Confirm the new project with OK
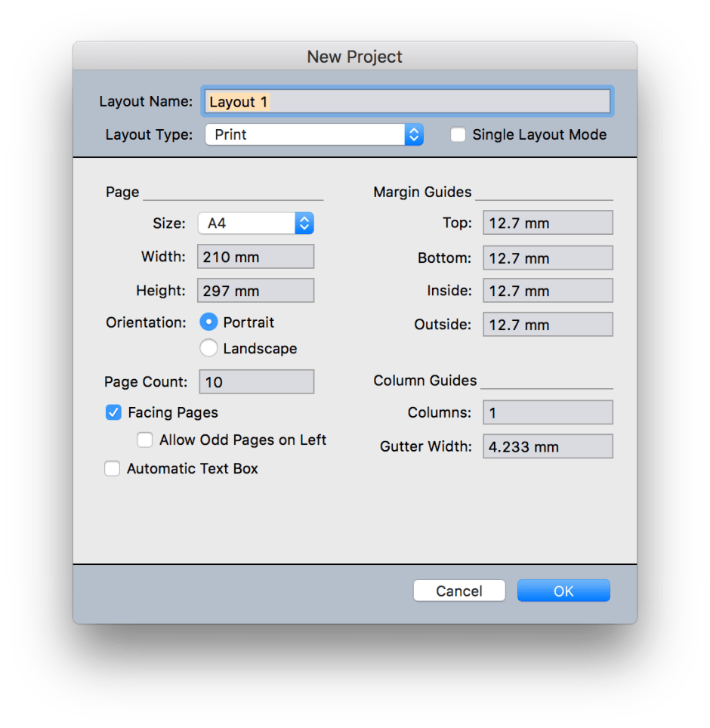This screenshot has height=728, width=710. 563,591
